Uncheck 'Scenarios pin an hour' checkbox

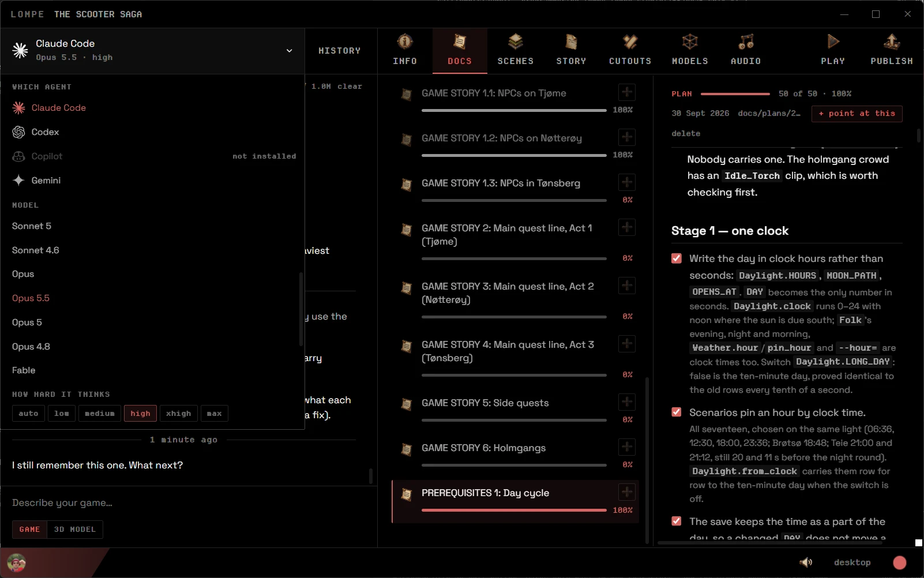coord(677,412)
